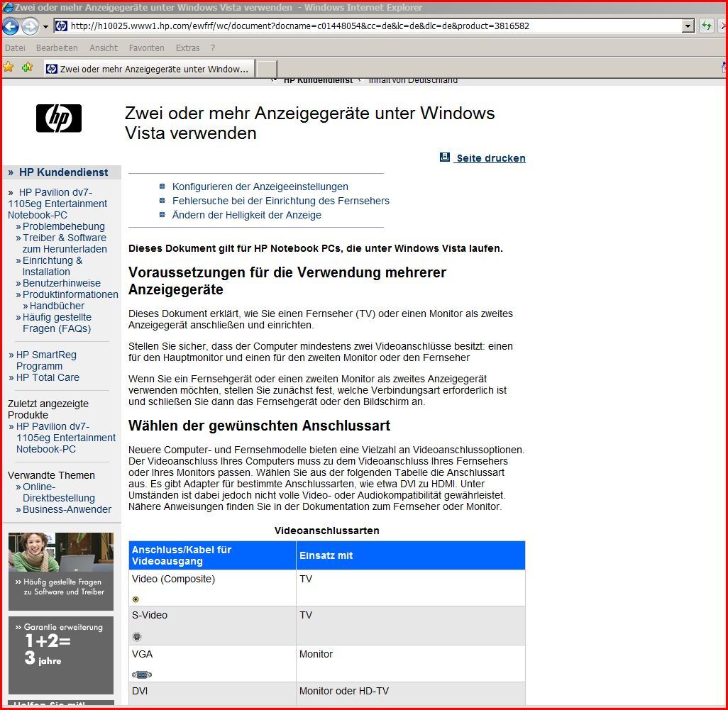Click the 'Häufig gestellte Fragen' photo banner
Image resolution: width=728 pixels, height=710 pixels.
60,571
